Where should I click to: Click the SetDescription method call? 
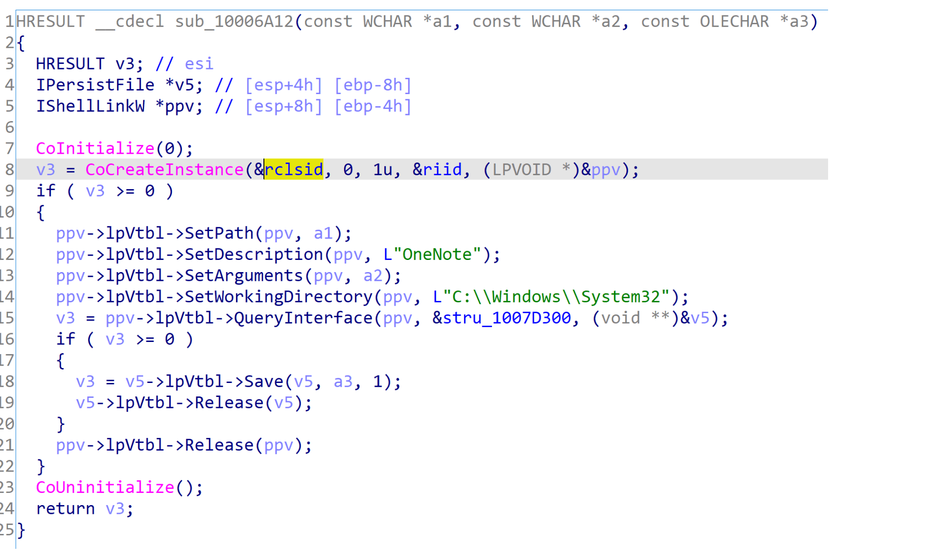pos(254,254)
